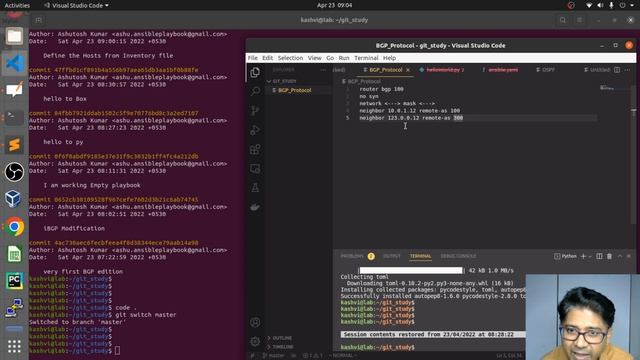Screen dimensions: 640x360
Task: Split the editor with the split icon
Action: pyautogui.click(x=617, y=70)
